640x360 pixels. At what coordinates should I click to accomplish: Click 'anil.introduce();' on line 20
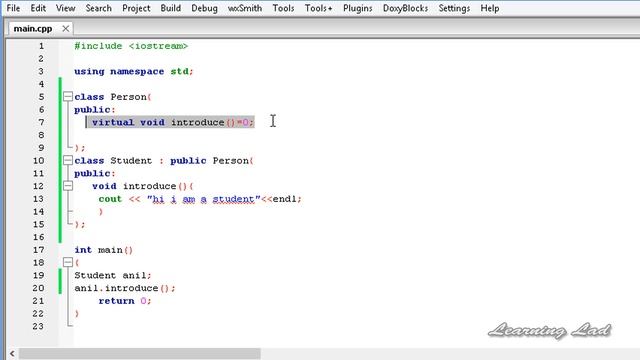tap(124, 288)
